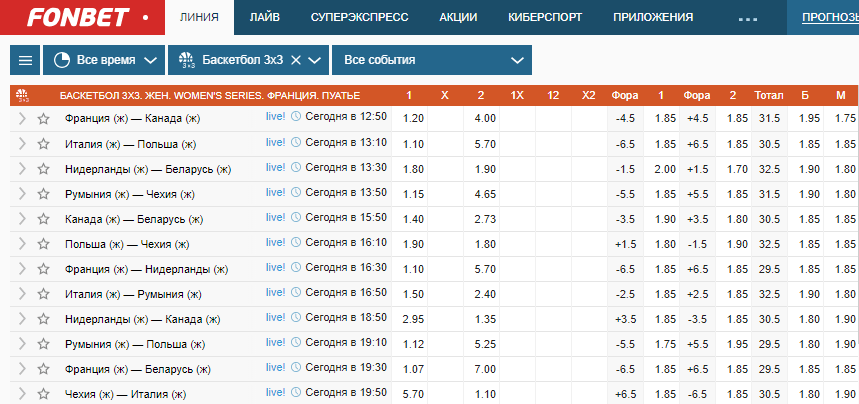The image size is (859, 404).
Task: Expand the Польша — Чехия match row
Action: 22,244
